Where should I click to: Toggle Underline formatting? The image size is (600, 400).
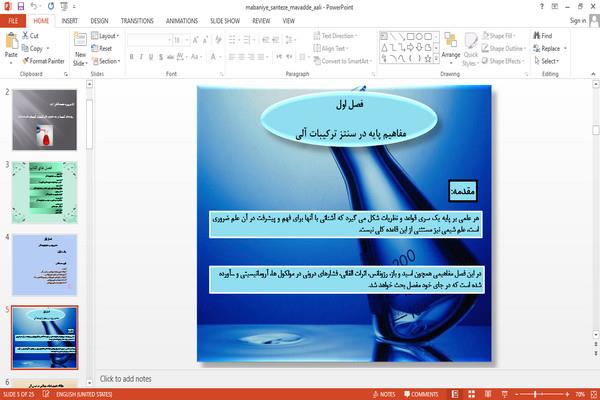(151, 57)
